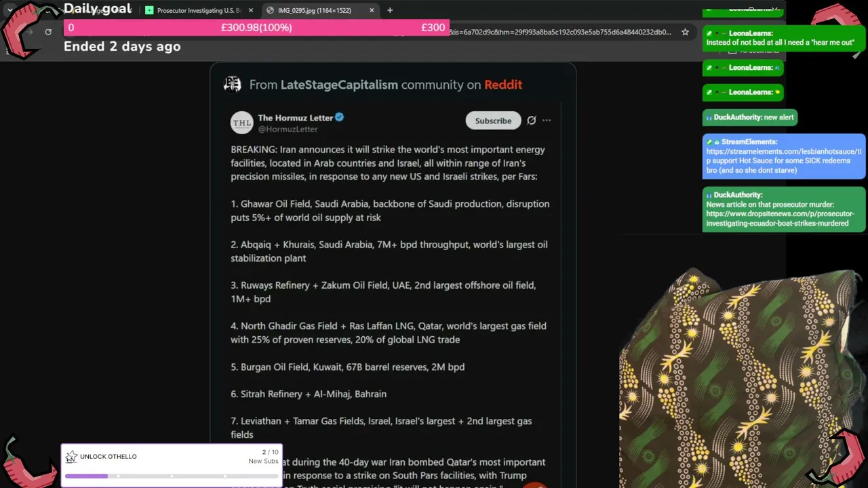The width and height of the screenshot is (868, 488).
Task: Close the IMG_0295.jpg tab
Action: tap(372, 10)
